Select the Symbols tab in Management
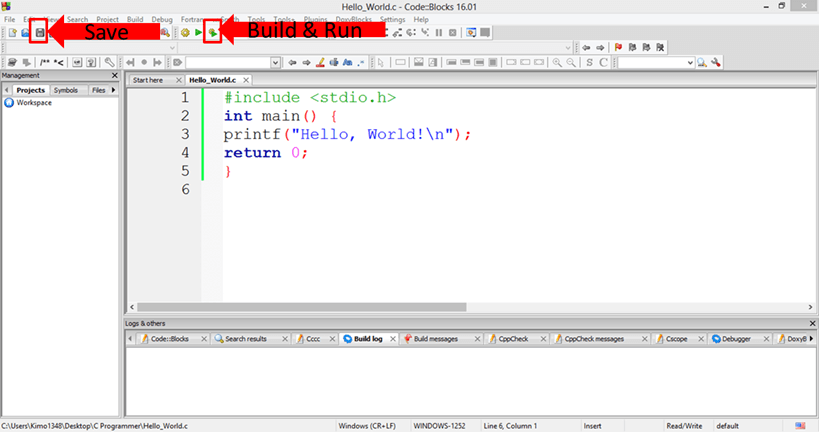819x432 pixels. (x=65, y=90)
